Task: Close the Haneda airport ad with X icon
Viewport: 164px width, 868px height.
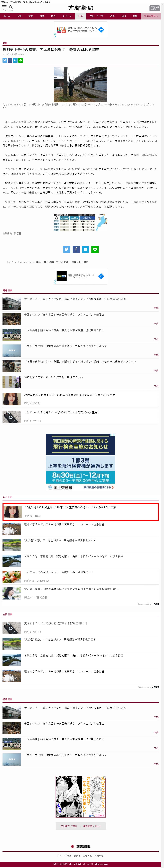Action: tap(114, 435)
